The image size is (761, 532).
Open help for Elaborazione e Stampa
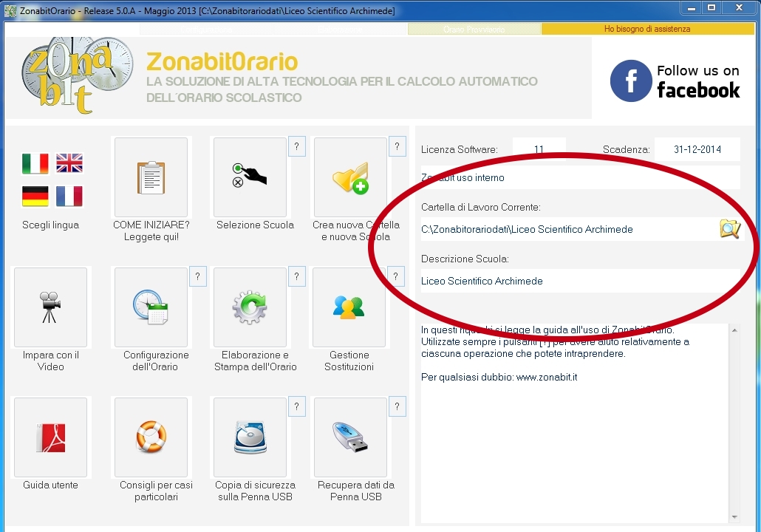coord(296,276)
